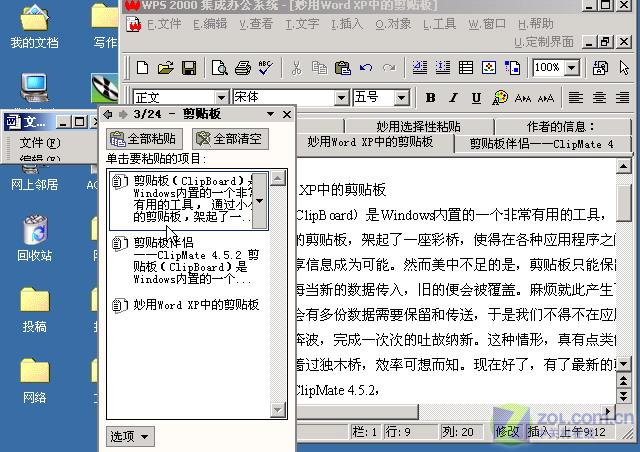640x452 pixels.
Task: Apply underline with the U button
Action: click(476, 98)
